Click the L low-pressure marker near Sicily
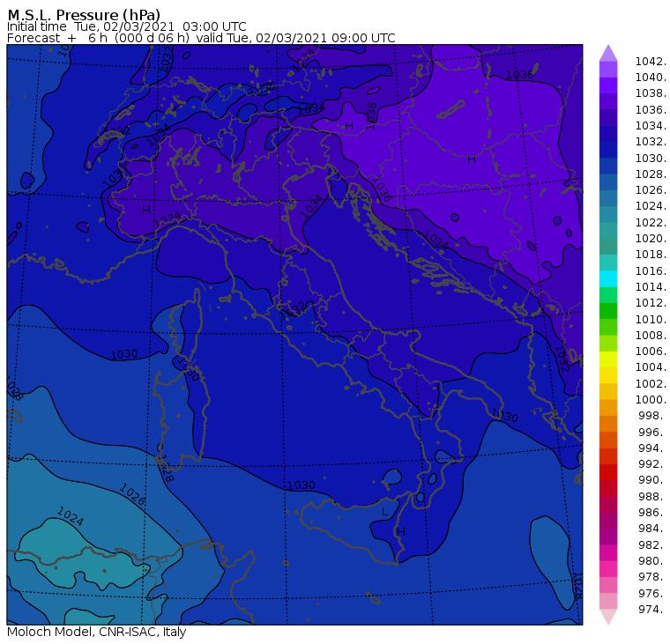 pyautogui.click(x=384, y=512)
